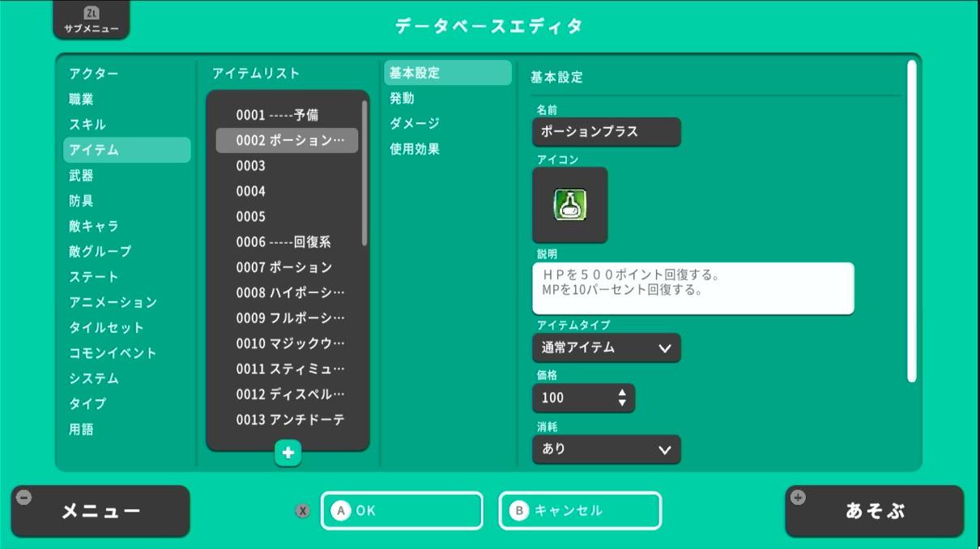Click the 説明 description text box
Viewport: 980px width, 549px height.
pos(692,287)
